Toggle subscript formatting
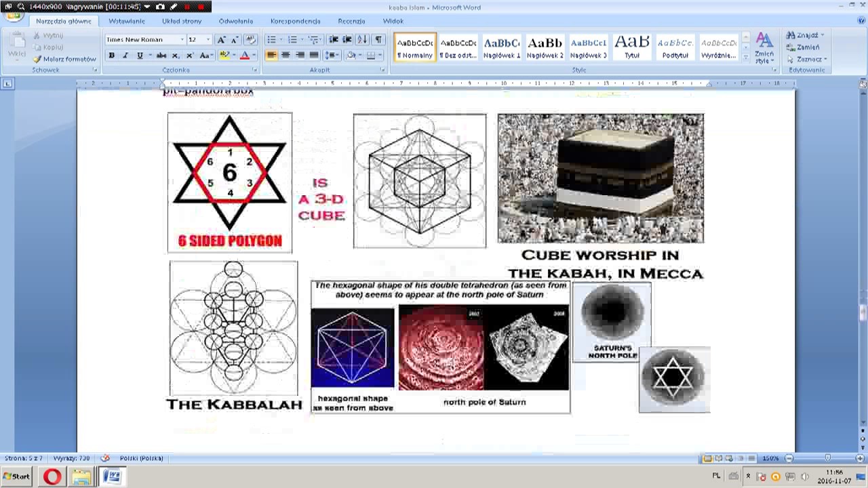This screenshot has height=488, width=868. coord(176,56)
